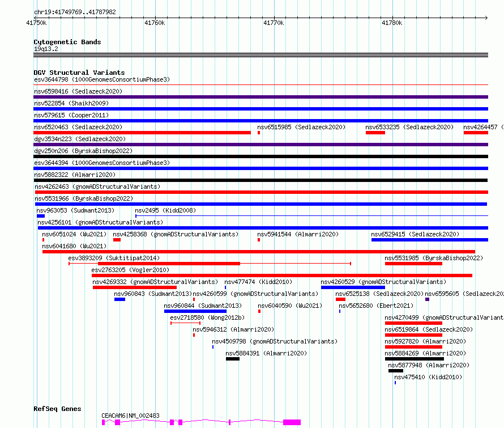The width and height of the screenshot is (504, 428).
Task: Click nsv5946312 Almarri2020 label
Action: pyautogui.click(x=233, y=329)
